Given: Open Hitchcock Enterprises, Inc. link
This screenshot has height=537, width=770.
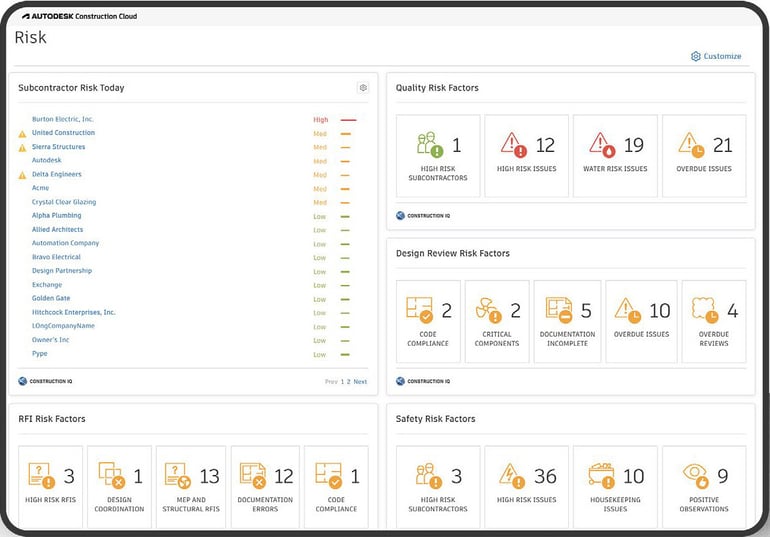Looking at the screenshot, I should pos(74,312).
